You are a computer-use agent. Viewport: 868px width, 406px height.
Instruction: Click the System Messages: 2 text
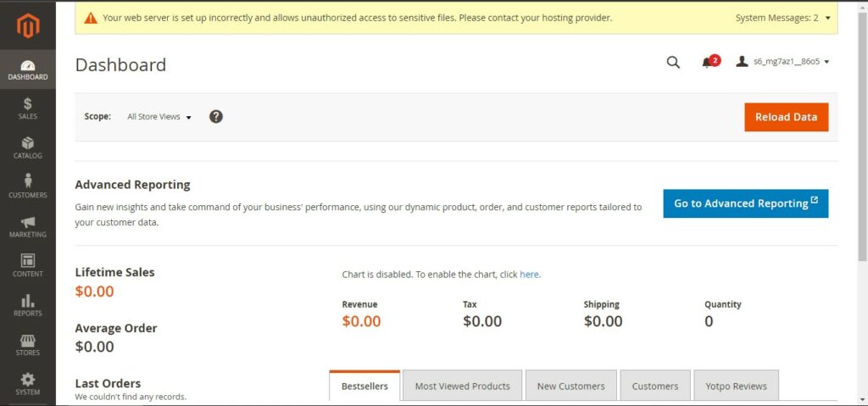776,19
